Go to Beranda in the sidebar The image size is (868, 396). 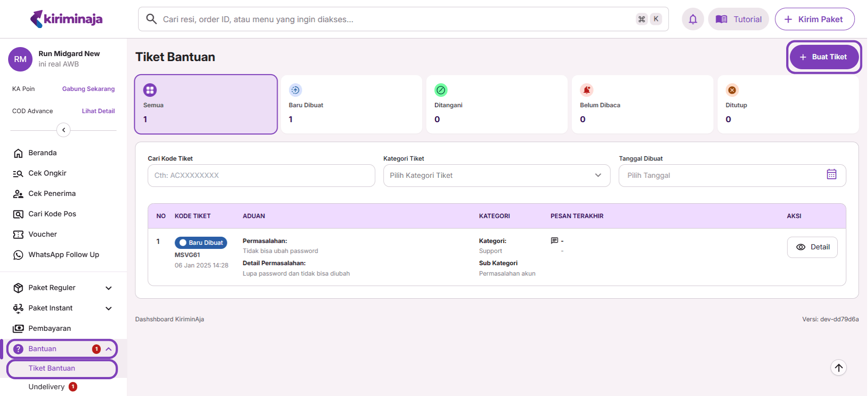pos(42,153)
